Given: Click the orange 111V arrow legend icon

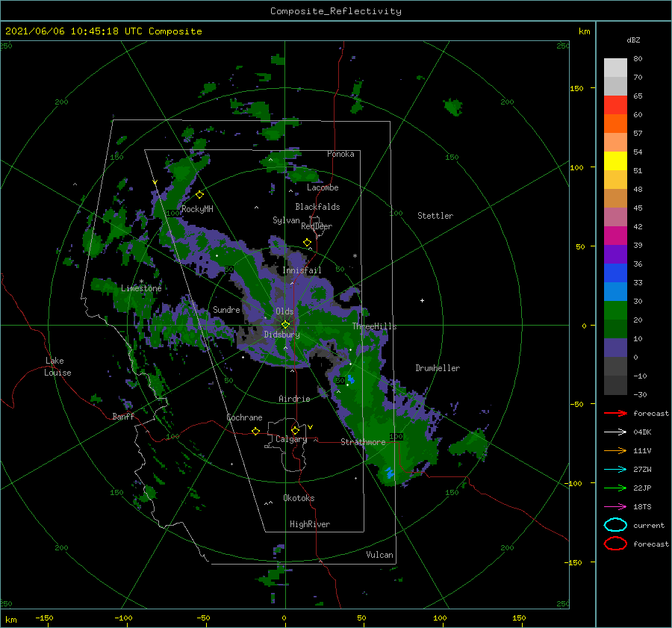Looking at the screenshot, I should [x=615, y=450].
